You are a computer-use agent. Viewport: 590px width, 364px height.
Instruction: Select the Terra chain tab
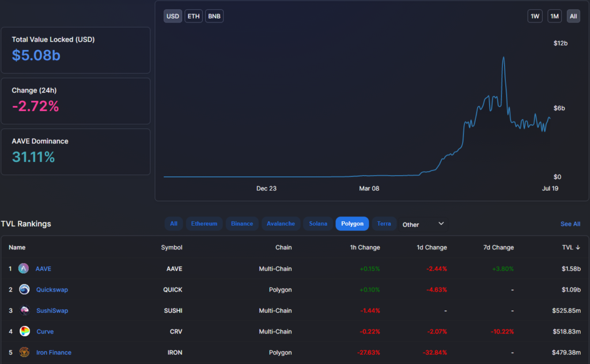click(x=384, y=223)
